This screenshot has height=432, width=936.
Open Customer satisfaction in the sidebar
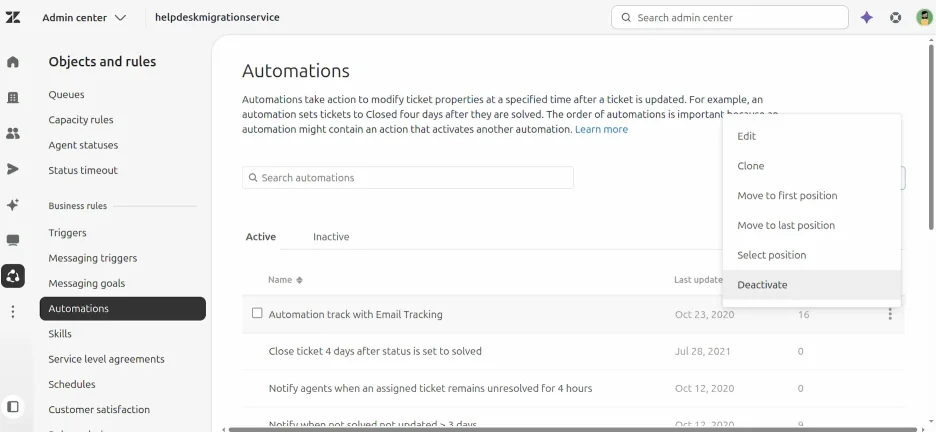[x=99, y=409]
